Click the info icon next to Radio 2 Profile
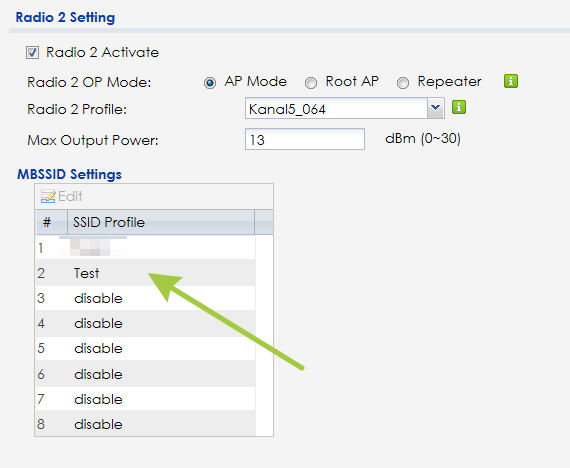This screenshot has height=468, width=570. pyautogui.click(x=459, y=107)
